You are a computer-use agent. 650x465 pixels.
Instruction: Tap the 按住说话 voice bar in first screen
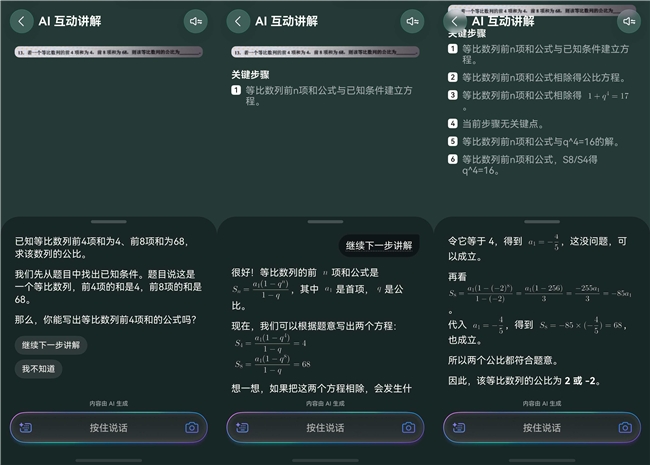point(109,428)
